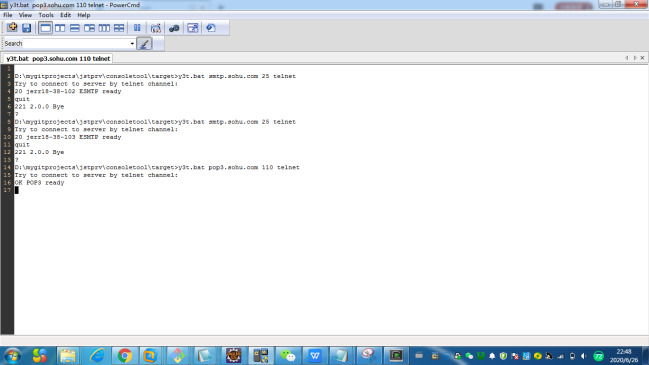The image size is (649, 365).
Task: Click into the Search text field
Action: (x=76, y=43)
